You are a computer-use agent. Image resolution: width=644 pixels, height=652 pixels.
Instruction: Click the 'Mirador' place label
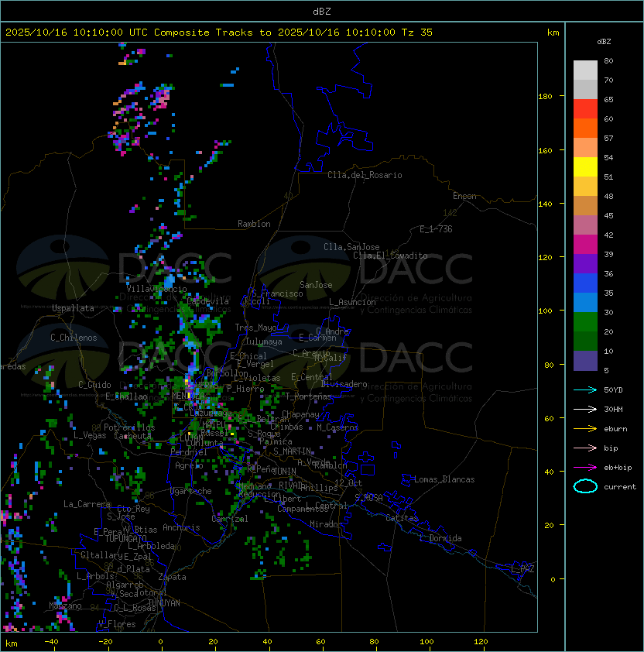tap(326, 524)
